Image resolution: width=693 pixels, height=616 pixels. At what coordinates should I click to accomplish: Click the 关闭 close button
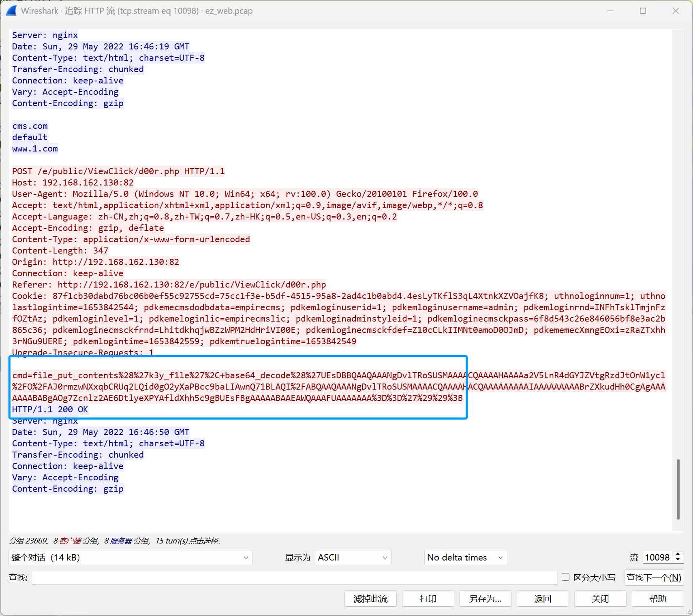point(600,599)
